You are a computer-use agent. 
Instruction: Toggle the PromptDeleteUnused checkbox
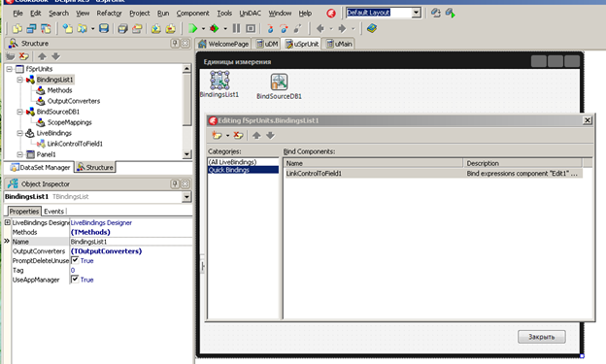click(75, 260)
